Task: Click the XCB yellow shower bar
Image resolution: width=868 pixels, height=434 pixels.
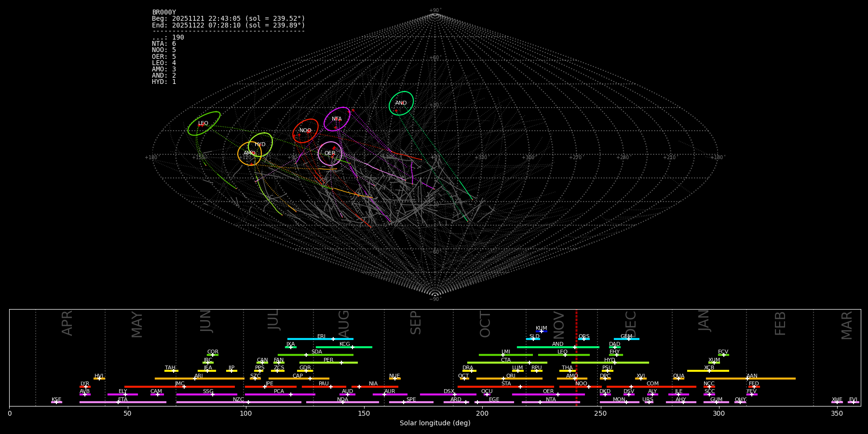Action: coord(708,371)
